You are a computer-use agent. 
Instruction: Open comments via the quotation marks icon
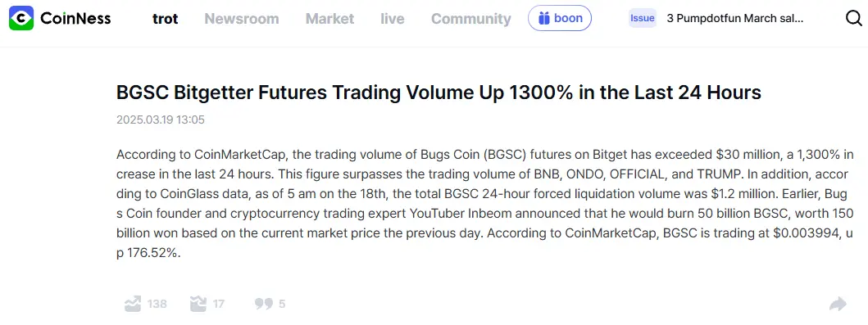pyautogui.click(x=264, y=304)
